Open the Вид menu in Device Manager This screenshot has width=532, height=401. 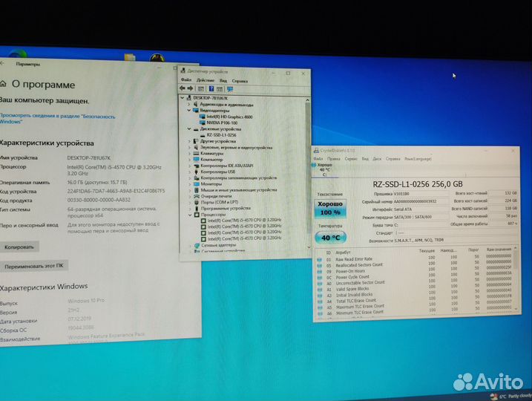[x=223, y=80]
